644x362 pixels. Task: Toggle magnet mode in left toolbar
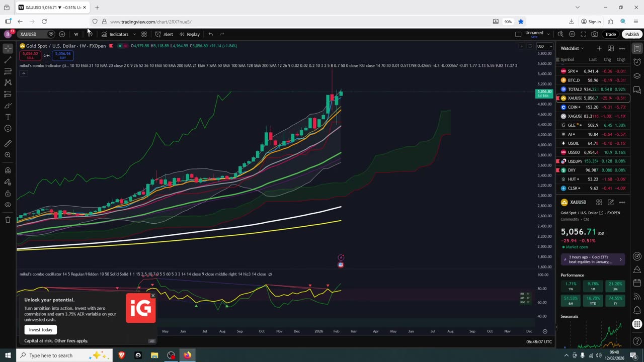(x=8, y=170)
